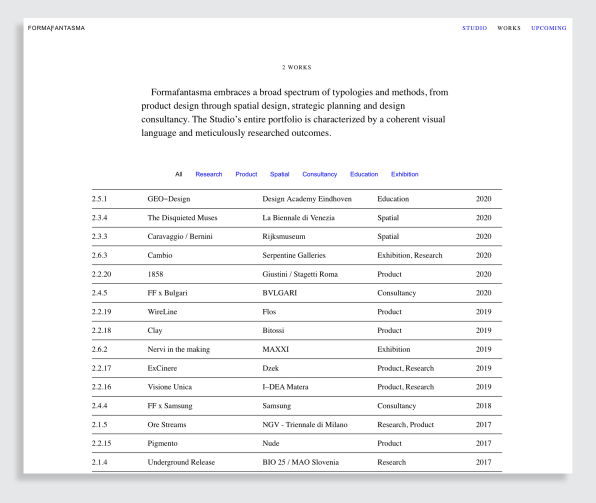Image resolution: width=596 pixels, height=503 pixels.
Task: Show only Spatial projects
Action: 280,174
